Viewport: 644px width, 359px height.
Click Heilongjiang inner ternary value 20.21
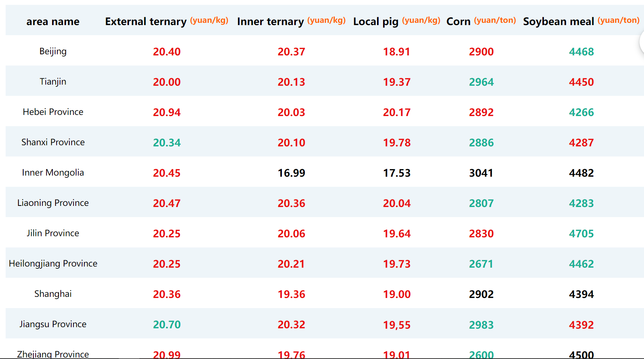(291, 264)
